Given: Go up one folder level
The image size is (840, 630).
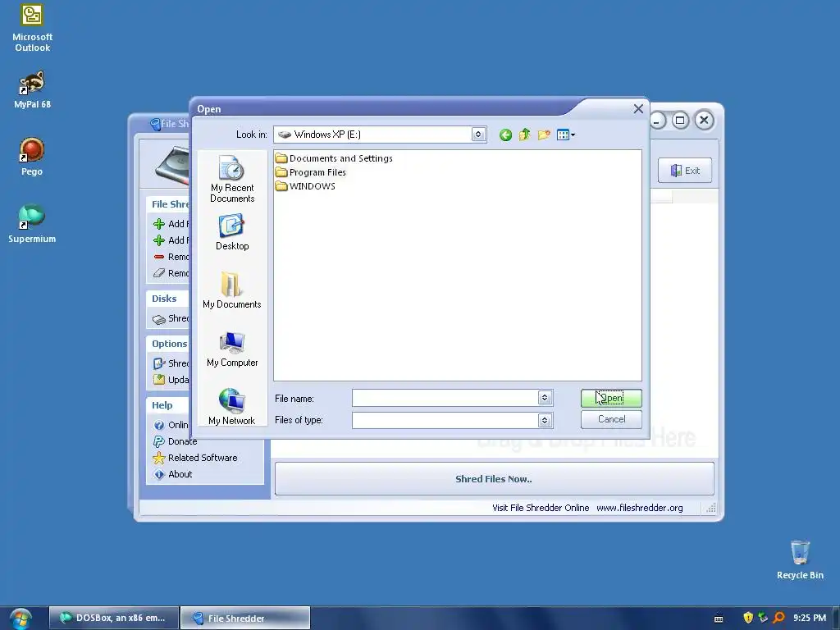Looking at the screenshot, I should tap(524, 135).
